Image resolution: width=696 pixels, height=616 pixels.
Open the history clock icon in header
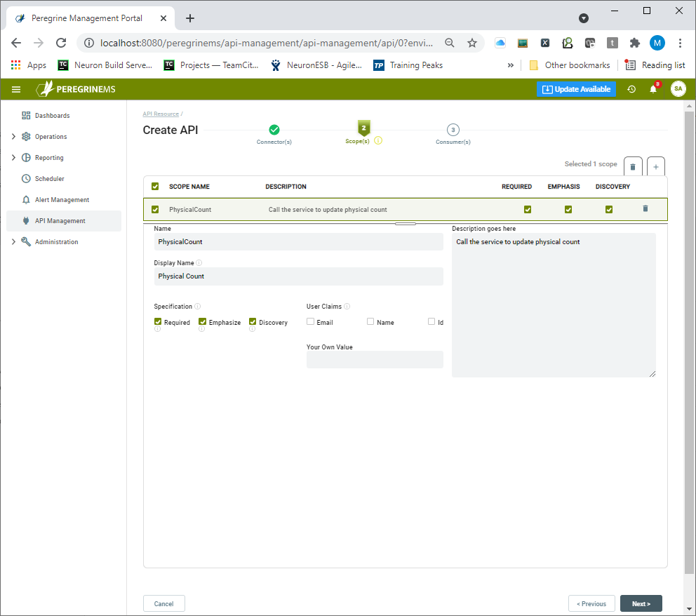(631, 89)
